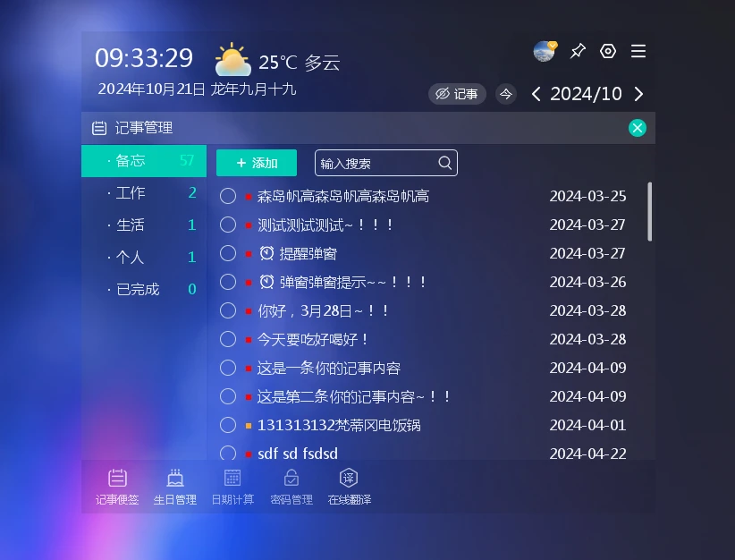Click the weather cloud icon

(232, 61)
